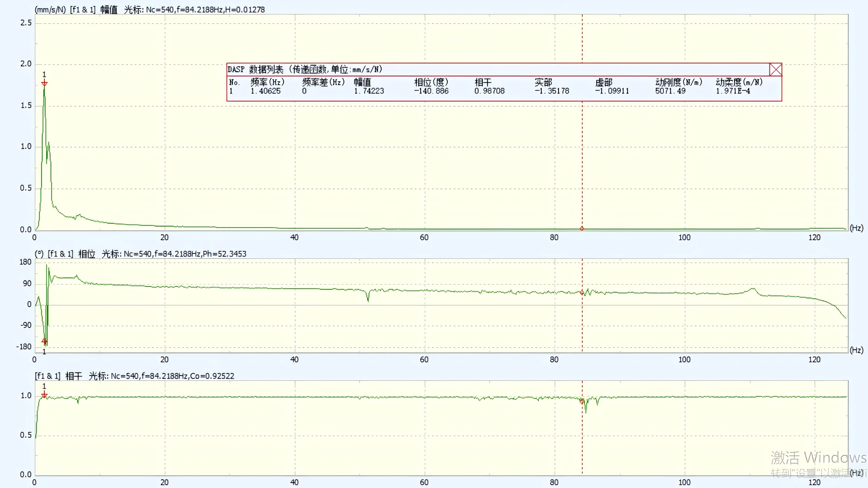Click peak marker 1 on coherence plot

click(44, 395)
